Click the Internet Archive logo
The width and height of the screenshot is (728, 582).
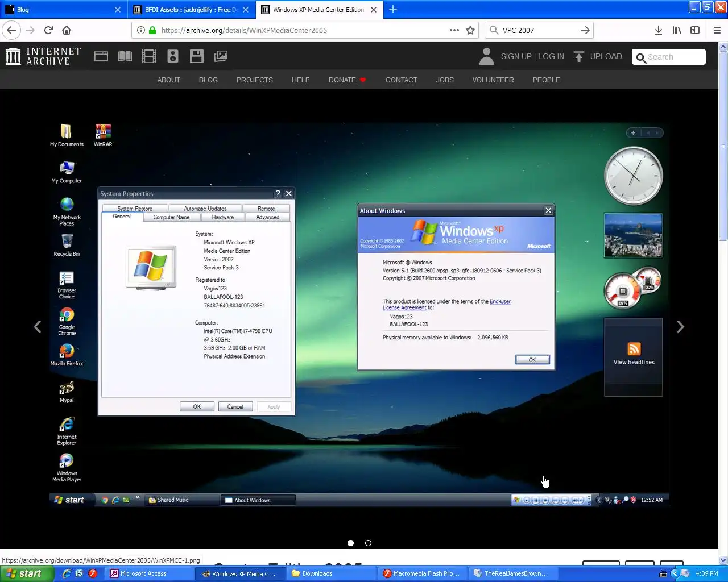tap(43, 56)
